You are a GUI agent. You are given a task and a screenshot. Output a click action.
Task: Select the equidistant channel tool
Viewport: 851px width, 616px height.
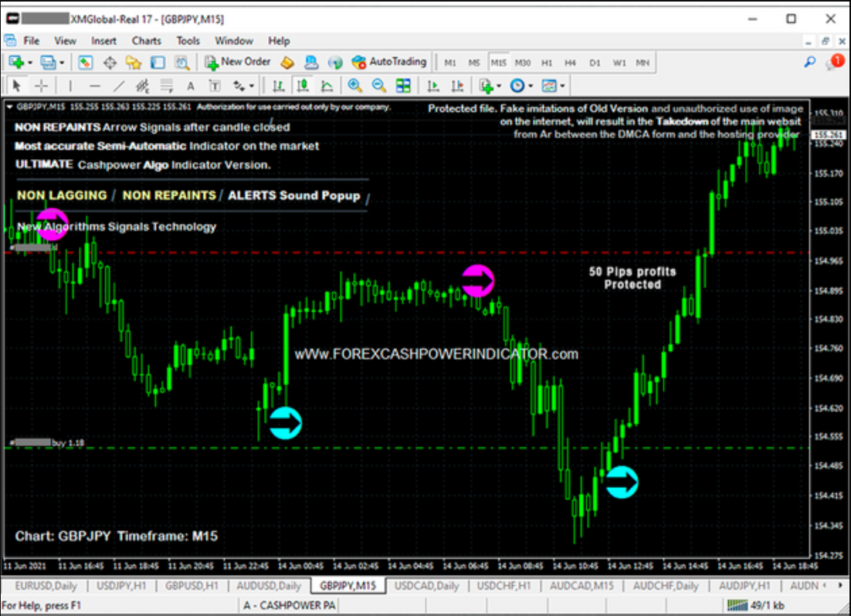142,86
